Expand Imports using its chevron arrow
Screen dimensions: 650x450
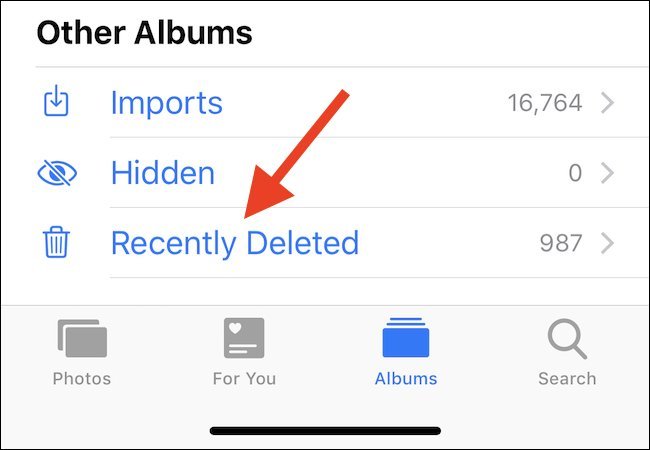click(607, 103)
